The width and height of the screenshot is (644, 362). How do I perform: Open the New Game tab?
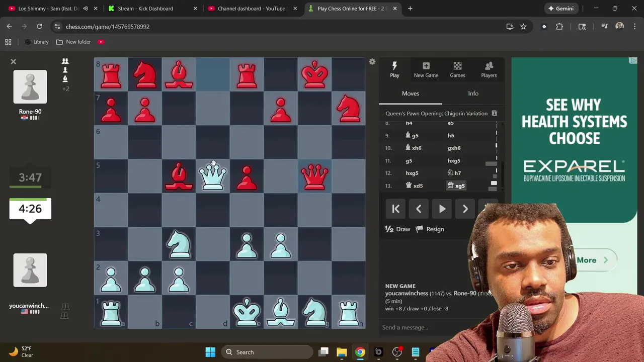426,69
